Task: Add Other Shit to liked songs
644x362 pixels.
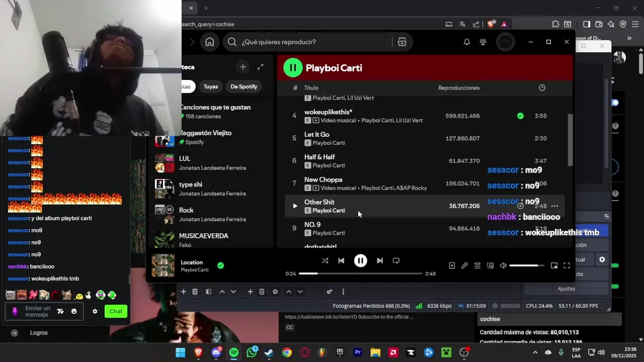Action: pos(520,206)
